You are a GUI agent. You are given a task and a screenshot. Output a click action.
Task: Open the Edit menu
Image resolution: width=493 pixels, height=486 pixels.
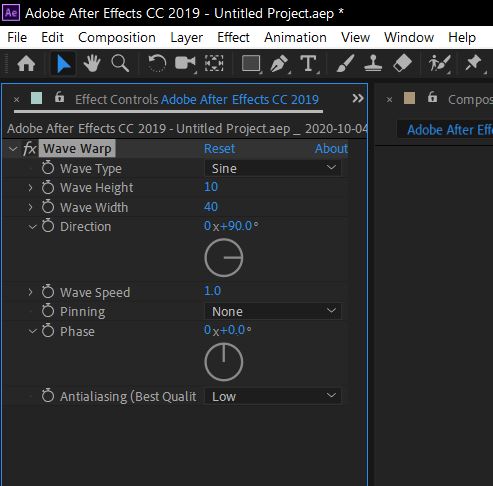(x=52, y=37)
